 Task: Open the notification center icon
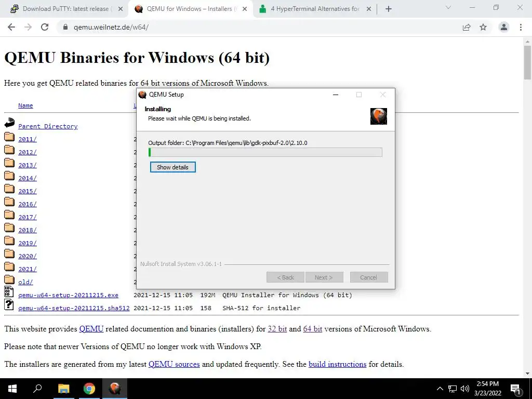tap(516, 389)
